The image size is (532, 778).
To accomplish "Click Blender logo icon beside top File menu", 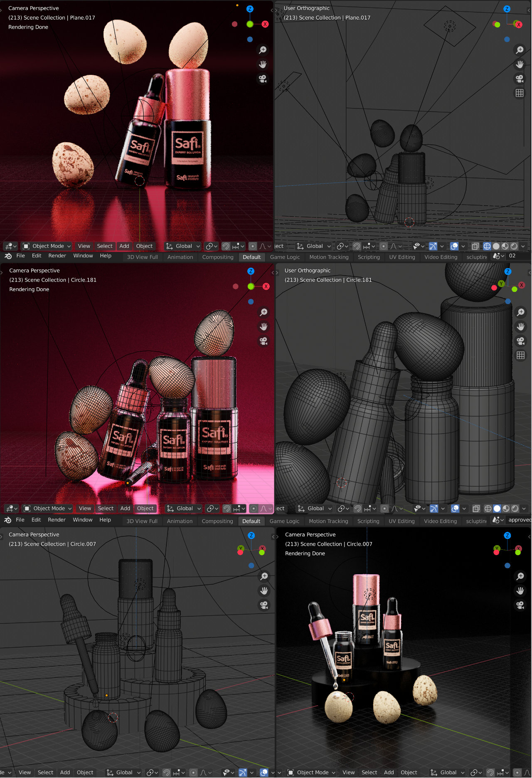I will 8,256.
